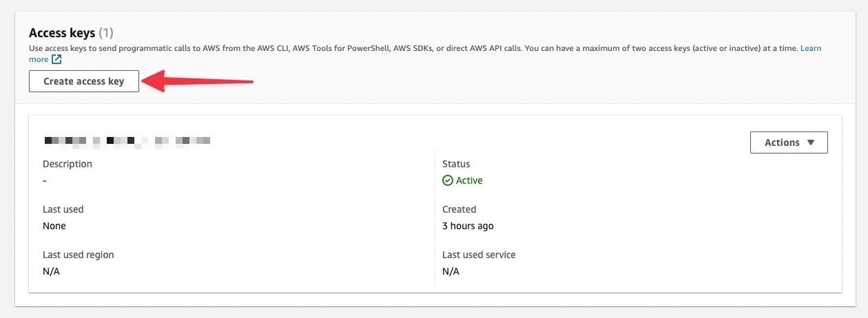
Task: Click the Last used service label
Action: (x=479, y=255)
